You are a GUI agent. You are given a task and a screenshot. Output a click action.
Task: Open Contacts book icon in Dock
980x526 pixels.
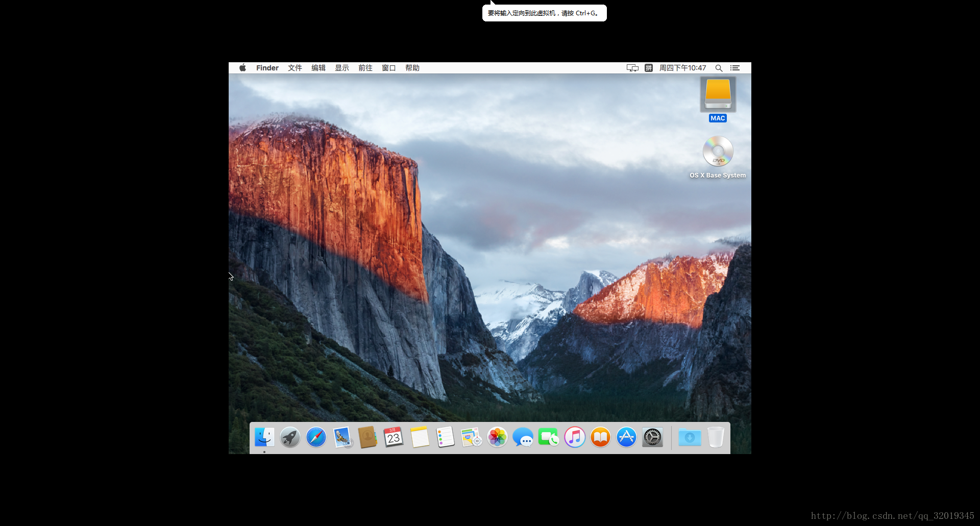tap(367, 437)
